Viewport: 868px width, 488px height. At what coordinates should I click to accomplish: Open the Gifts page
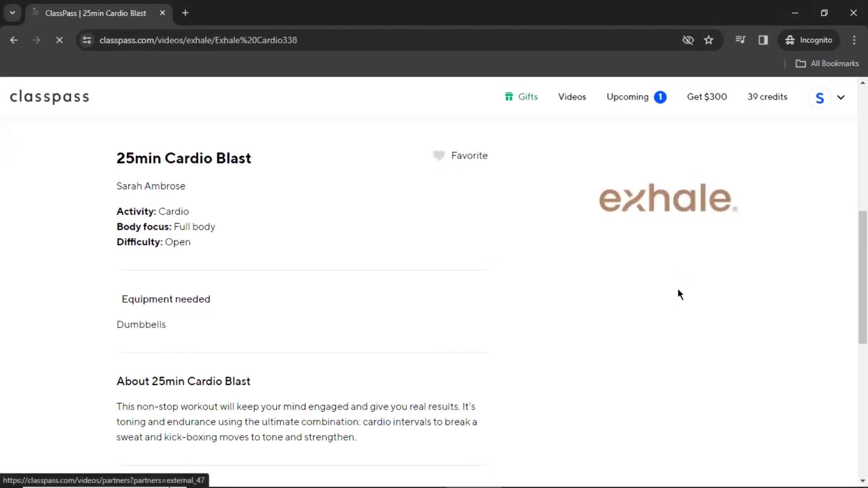(521, 97)
